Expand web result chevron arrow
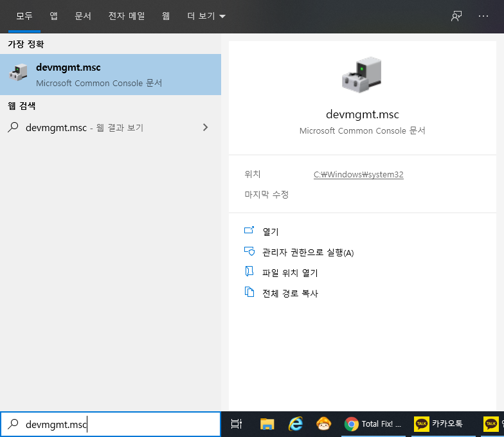504x437 pixels. pyautogui.click(x=206, y=127)
